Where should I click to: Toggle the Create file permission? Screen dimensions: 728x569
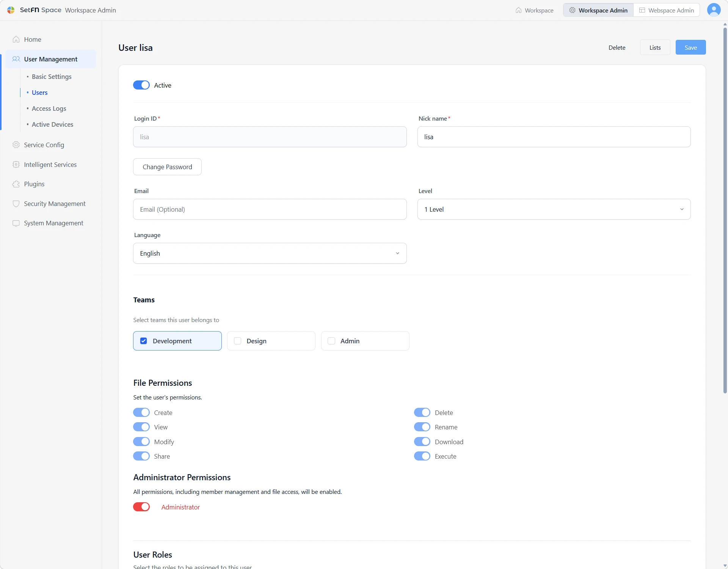coord(141,412)
